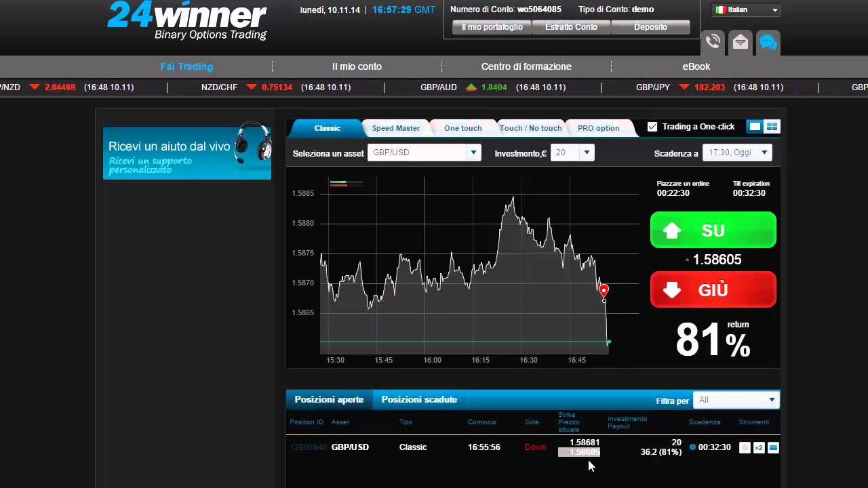Open the Fai Trading menu
The image size is (868, 488).
(186, 66)
